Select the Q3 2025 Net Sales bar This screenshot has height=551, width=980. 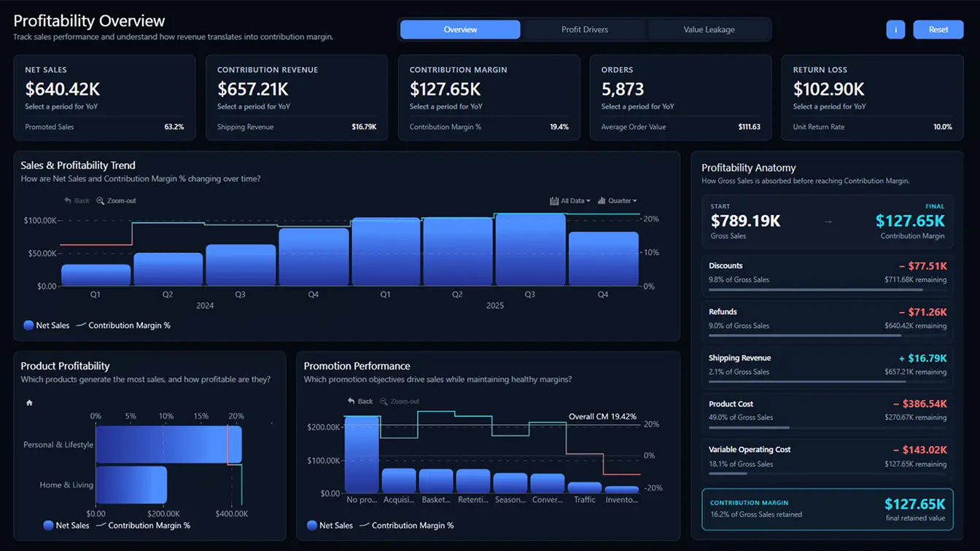(530, 250)
